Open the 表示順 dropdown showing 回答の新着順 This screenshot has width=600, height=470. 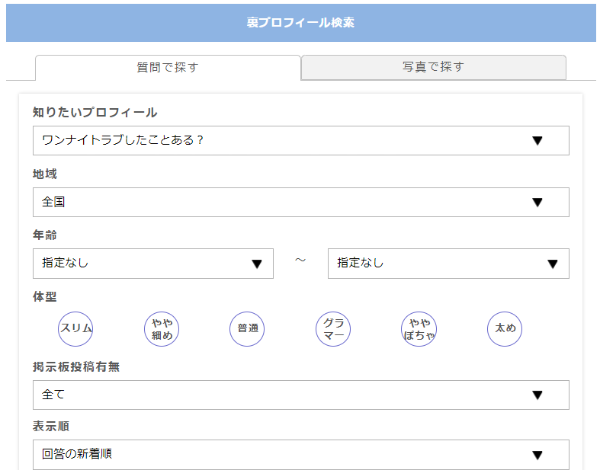(x=301, y=454)
